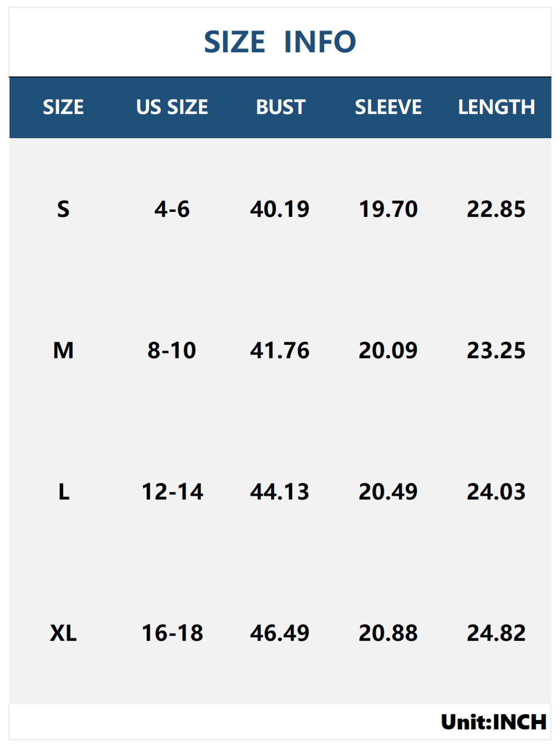Click the LENGTH column header

point(496,107)
